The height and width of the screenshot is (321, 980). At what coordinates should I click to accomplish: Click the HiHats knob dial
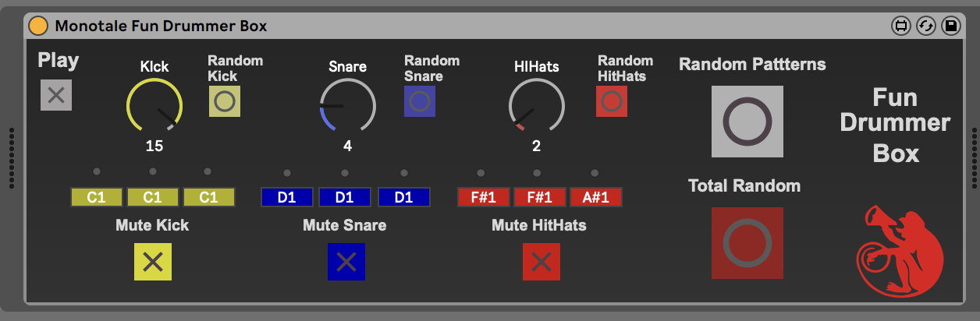point(536,105)
